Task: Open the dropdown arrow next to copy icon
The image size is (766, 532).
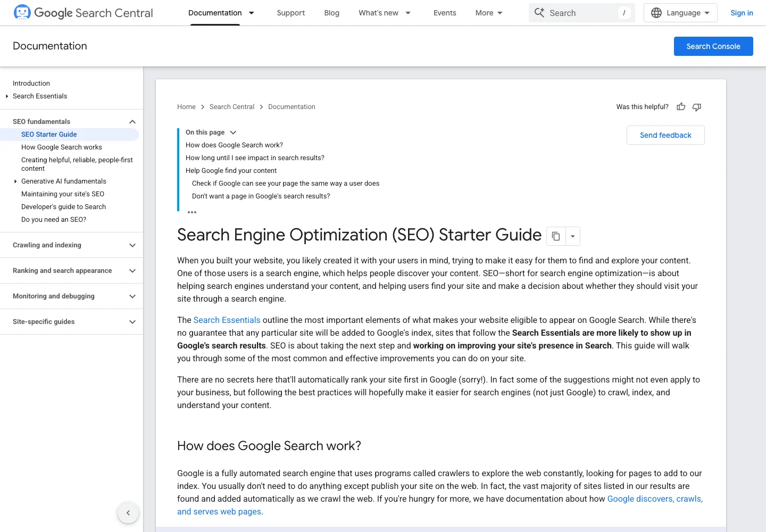Action: click(573, 236)
